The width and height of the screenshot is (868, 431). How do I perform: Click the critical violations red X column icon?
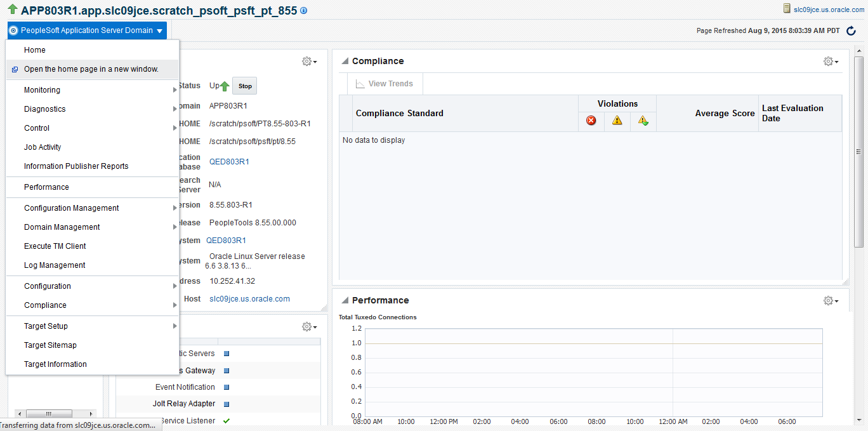591,121
